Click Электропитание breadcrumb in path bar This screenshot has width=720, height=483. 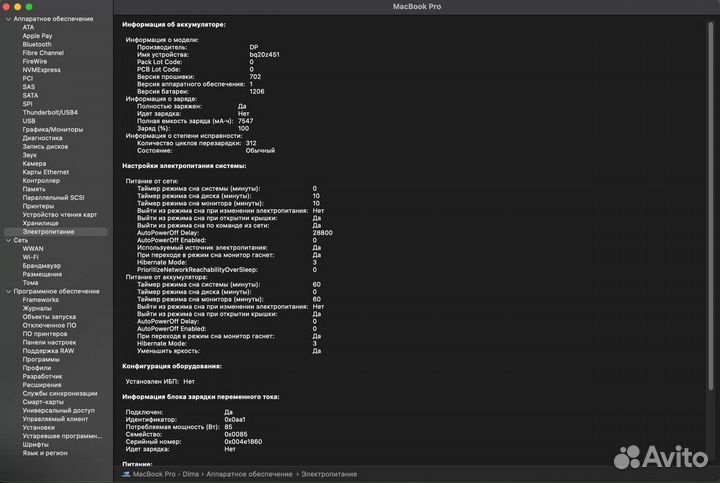329,474
